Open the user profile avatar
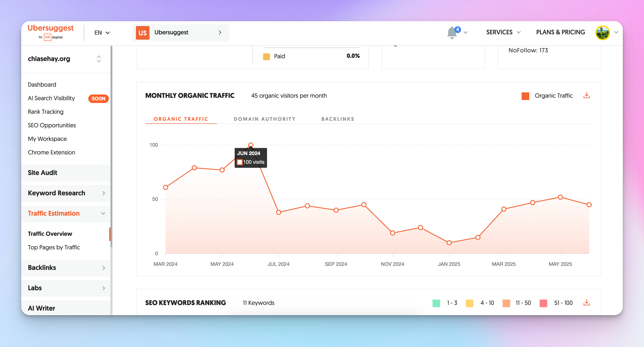644x347 pixels. 603,33
